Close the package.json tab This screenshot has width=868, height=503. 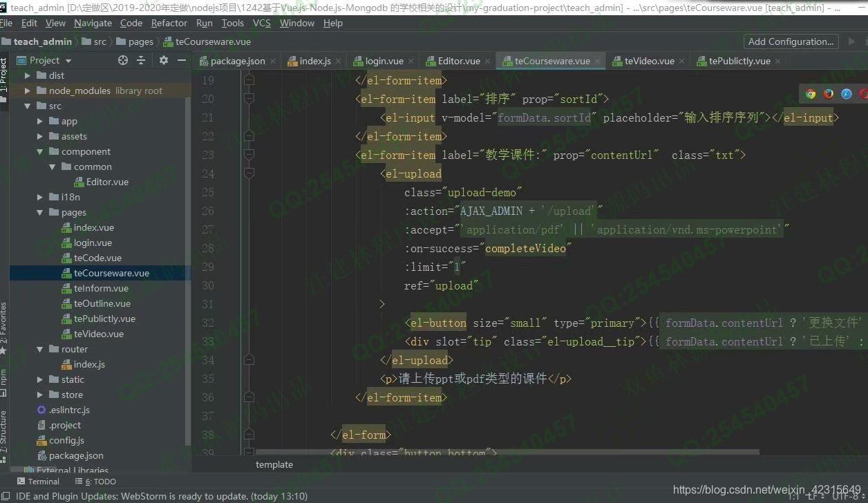[x=272, y=61]
